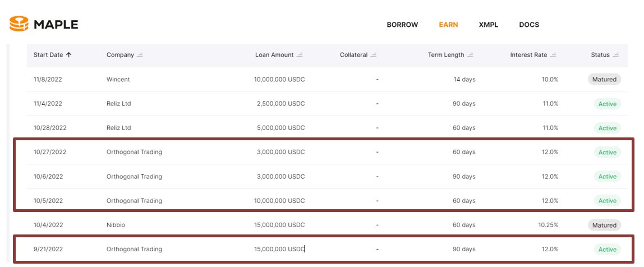This screenshot has width=644, height=267.
Task: Click the Start Date sort arrow icon
Action: (68, 54)
